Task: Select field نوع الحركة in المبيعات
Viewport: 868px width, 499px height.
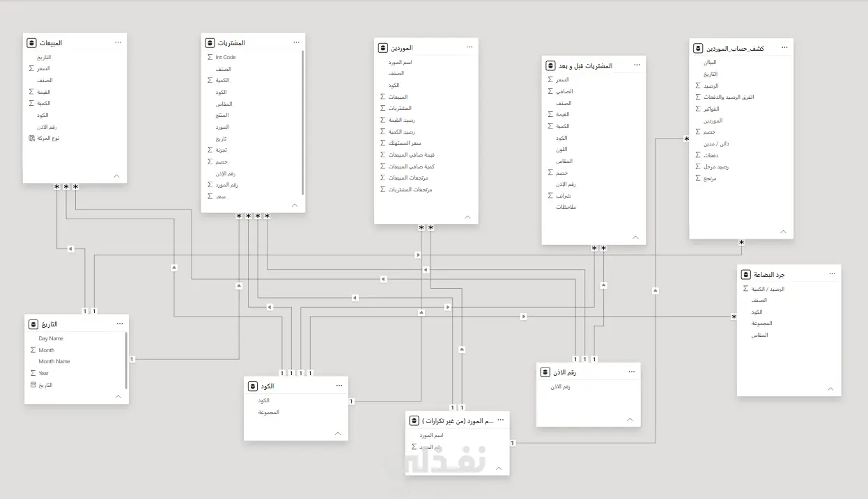Action: [49, 138]
